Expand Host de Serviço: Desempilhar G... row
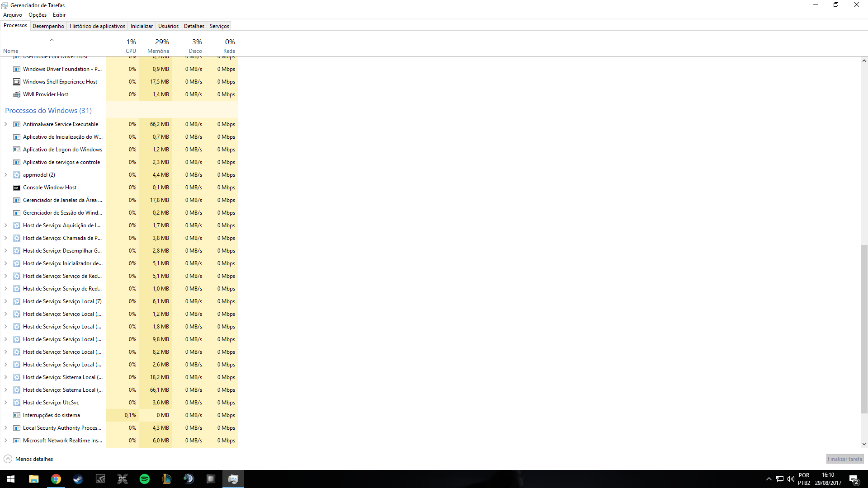 click(5, 251)
